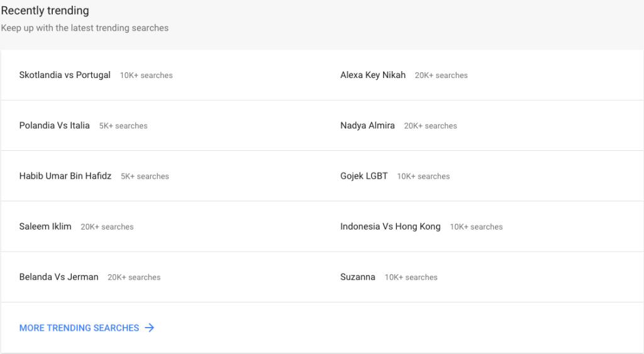Click 5K+ searches beside Polandia Vs Italia
The width and height of the screenshot is (644, 354).
tap(123, 126)
